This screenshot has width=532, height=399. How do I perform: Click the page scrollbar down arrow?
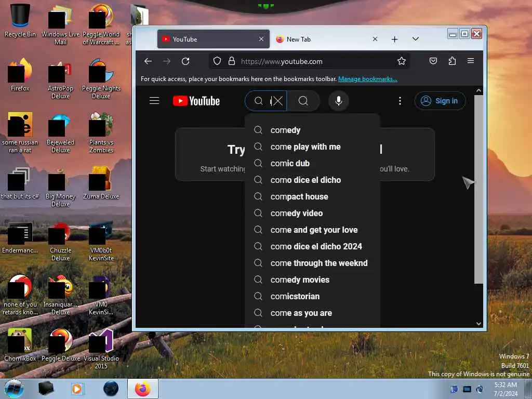click(x=478, y=324)
